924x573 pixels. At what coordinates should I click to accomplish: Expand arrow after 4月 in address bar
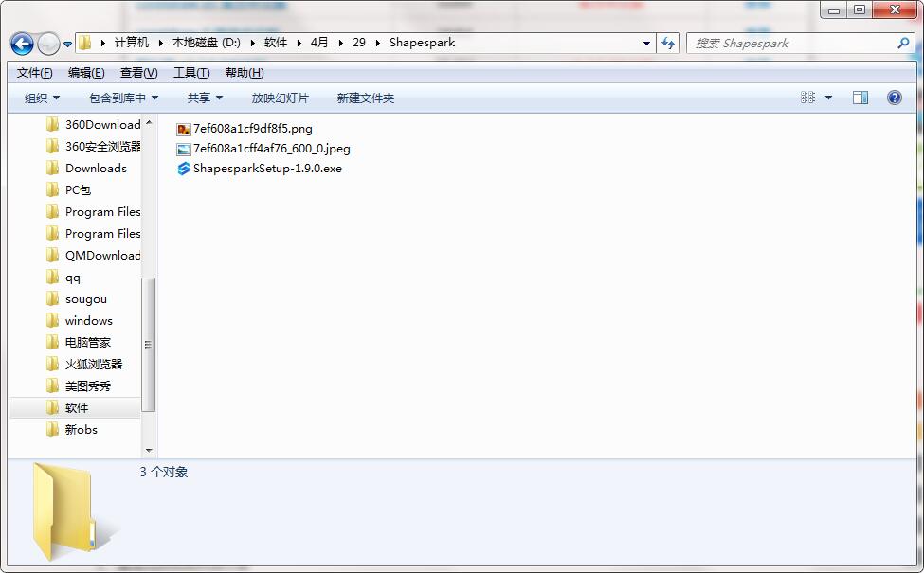pos(340,43)
